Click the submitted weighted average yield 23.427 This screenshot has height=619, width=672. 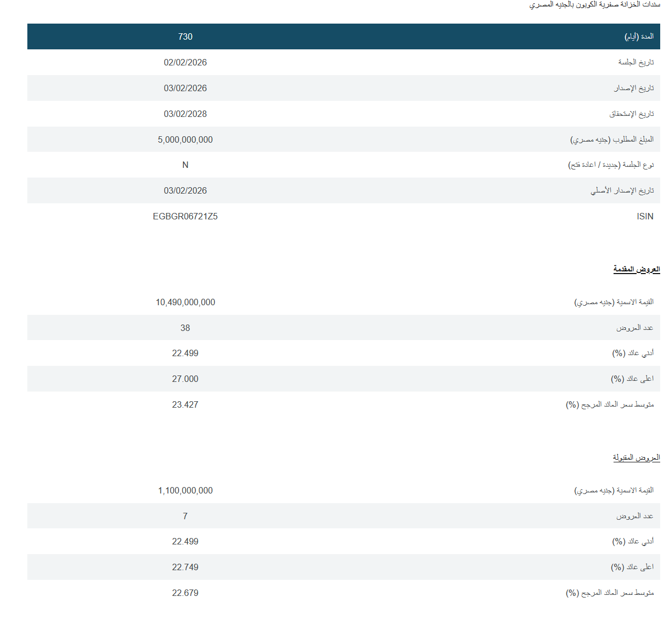click(185, 405)
